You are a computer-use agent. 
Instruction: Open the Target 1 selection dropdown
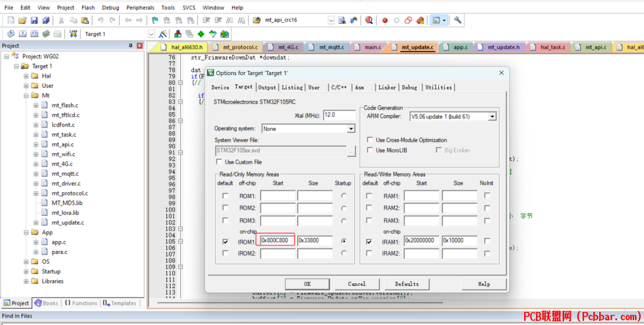[x=151, y=34]
